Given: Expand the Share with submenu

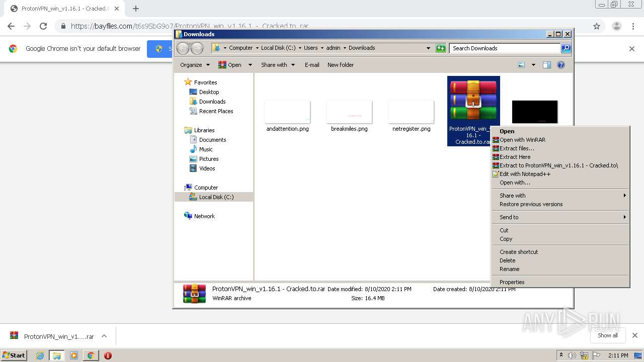Looking at the screenshot, I should point(560,196).
